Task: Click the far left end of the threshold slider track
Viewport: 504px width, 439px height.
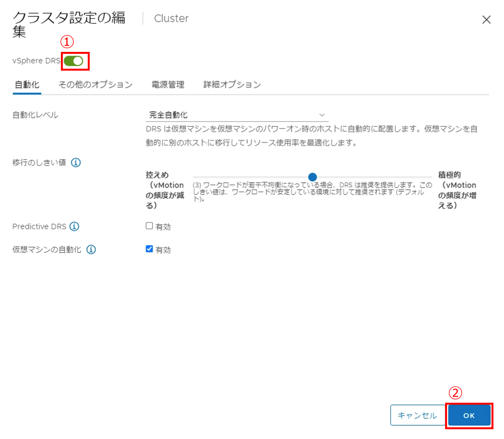Action: (194, 177)
